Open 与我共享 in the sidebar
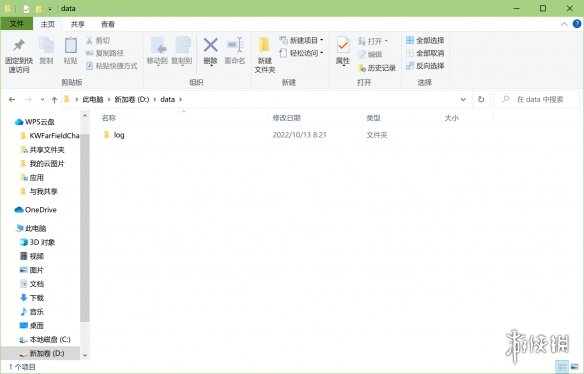The height and width of the screenshot is (374, 584). pyautogui.click(x=39, y=191)
